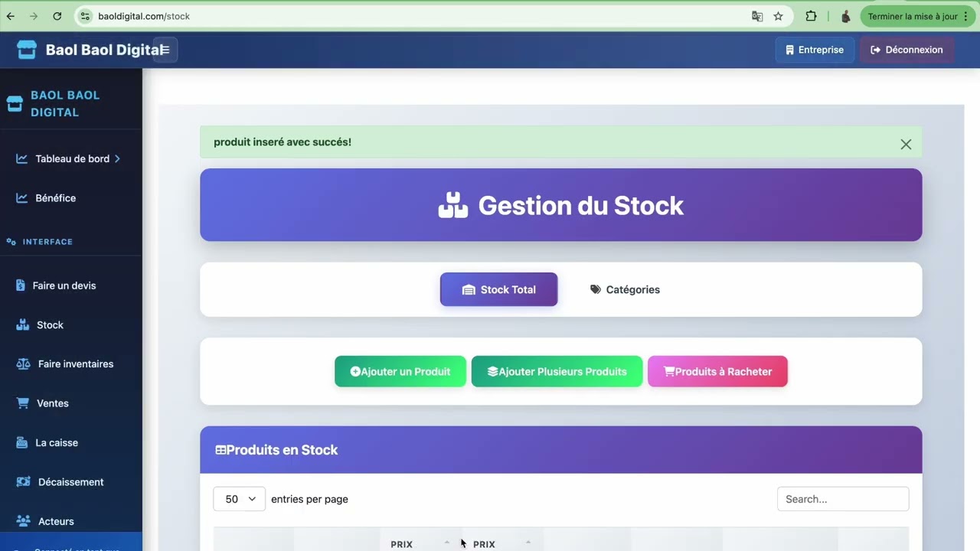980x551 pixels.
Task: Open site information icon in address bar
Action: pos(85,16)
